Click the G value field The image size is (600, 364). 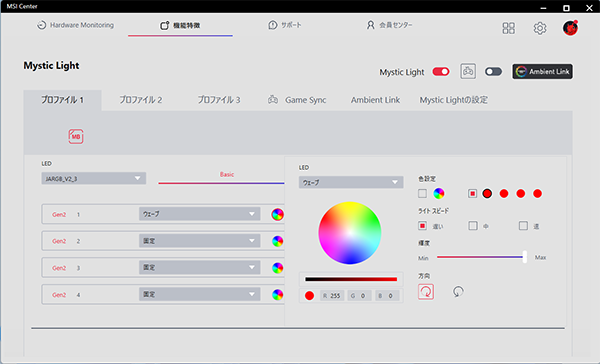(x=359, y=295)
